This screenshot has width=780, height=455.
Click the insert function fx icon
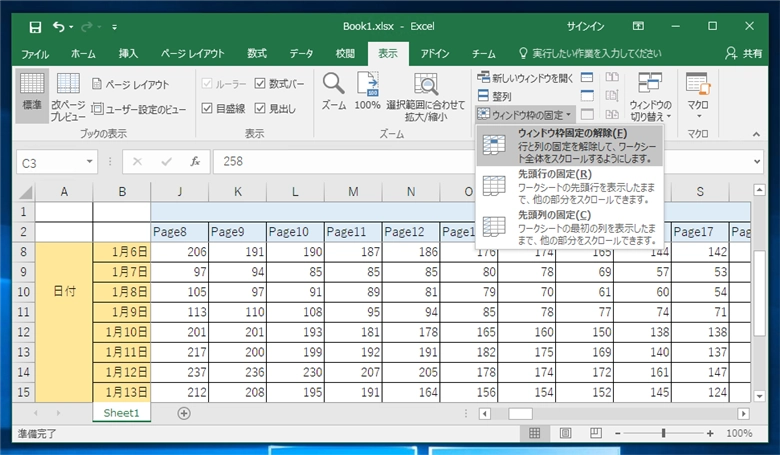click(x=195, y=162)
